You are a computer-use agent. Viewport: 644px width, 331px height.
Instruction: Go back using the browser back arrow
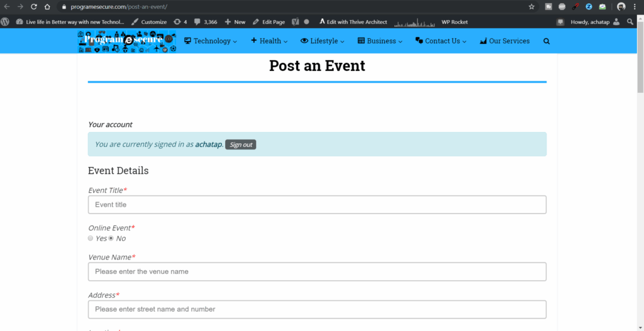(x=6, y=6)
